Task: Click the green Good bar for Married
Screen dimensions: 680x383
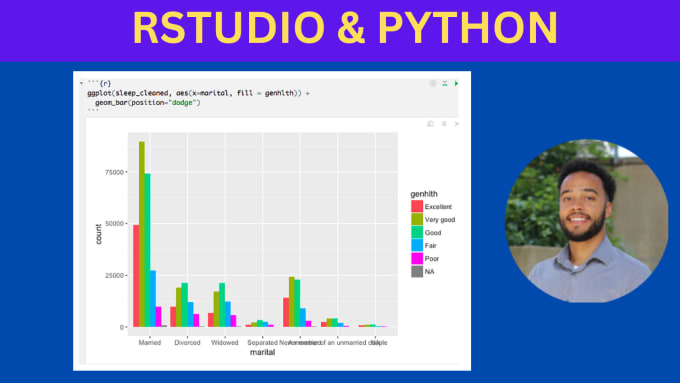Action: (x=147, y=250)
